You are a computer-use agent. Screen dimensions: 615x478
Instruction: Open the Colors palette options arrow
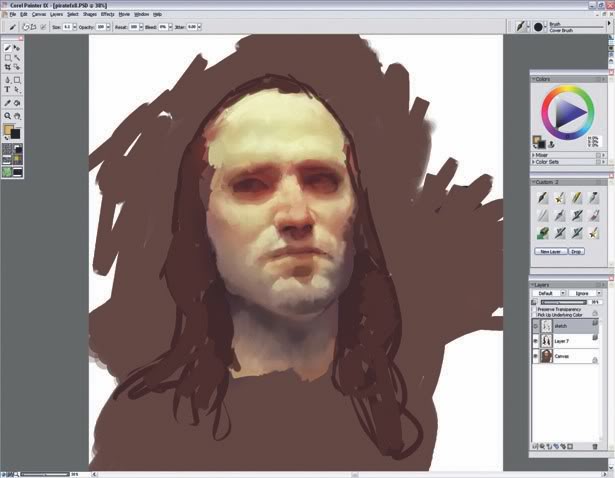(603, 79)
